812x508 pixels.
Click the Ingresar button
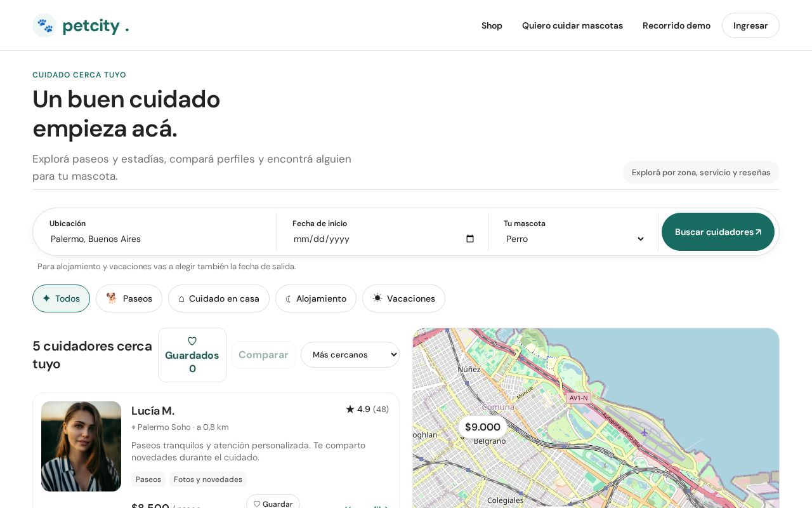pyautogui.click(x=750, y=25)
